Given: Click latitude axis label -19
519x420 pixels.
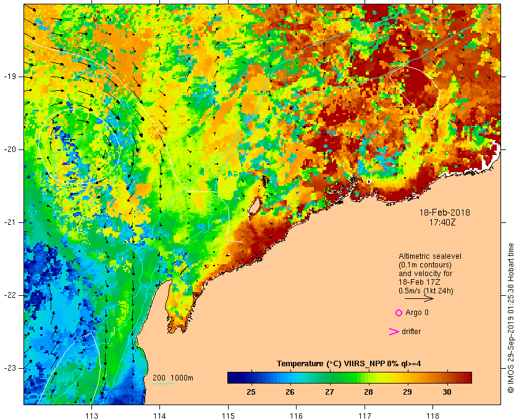Looking at the screenshot, I should pos(10,77).
